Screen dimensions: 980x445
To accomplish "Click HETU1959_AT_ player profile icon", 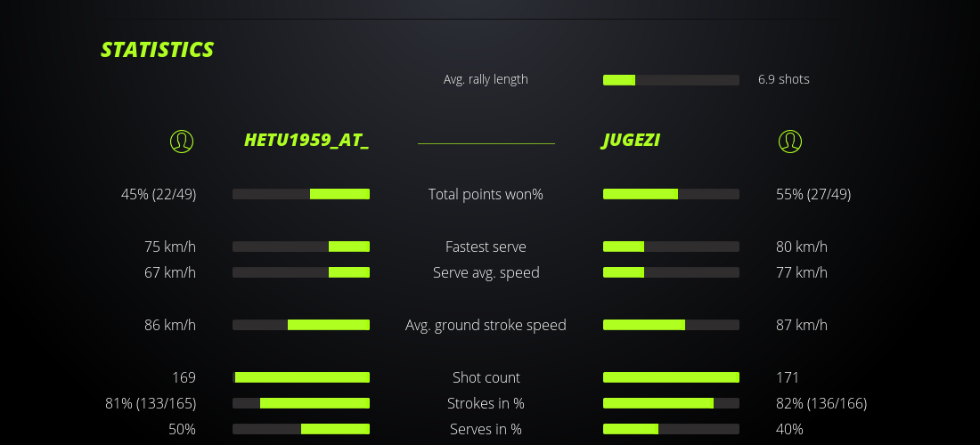I will (182, 142).
